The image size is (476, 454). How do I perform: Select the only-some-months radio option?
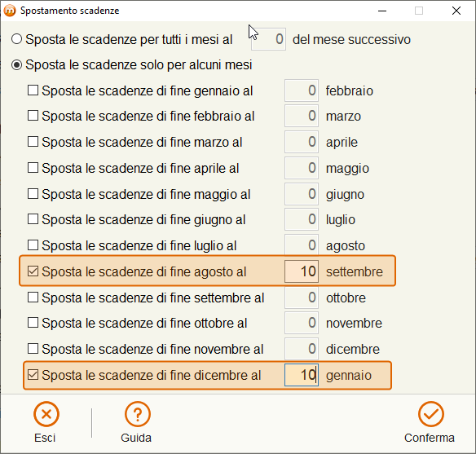point(16,64)
